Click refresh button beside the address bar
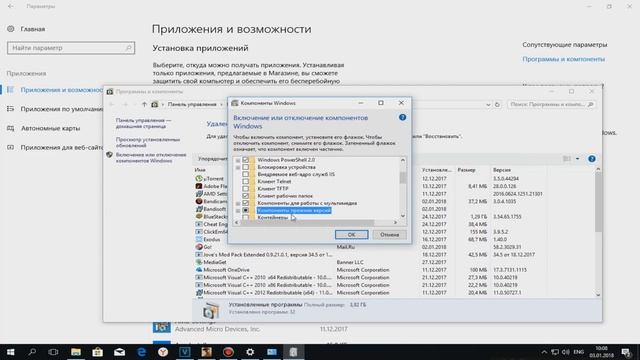640x360 pixels. (497, 104)
